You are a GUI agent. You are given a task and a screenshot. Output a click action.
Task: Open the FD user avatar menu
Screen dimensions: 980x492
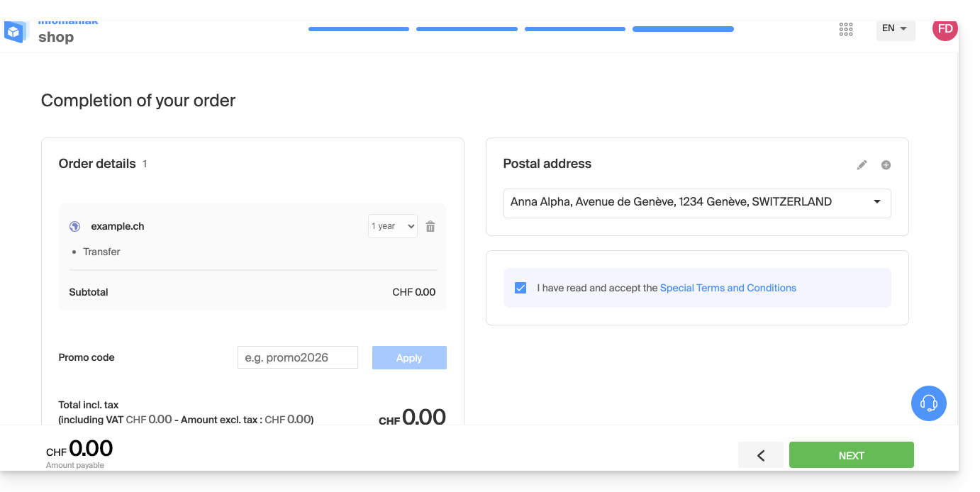click(x=945, y=29)
